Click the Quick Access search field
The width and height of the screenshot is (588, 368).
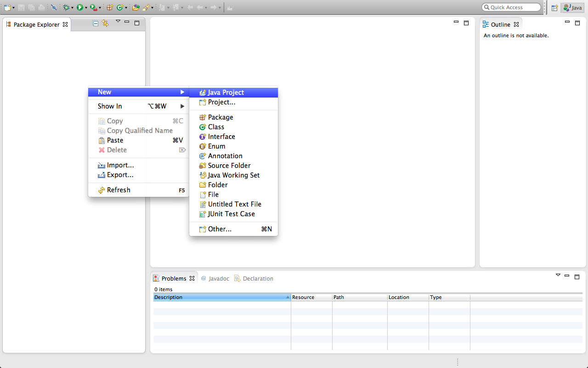point(511,7)
